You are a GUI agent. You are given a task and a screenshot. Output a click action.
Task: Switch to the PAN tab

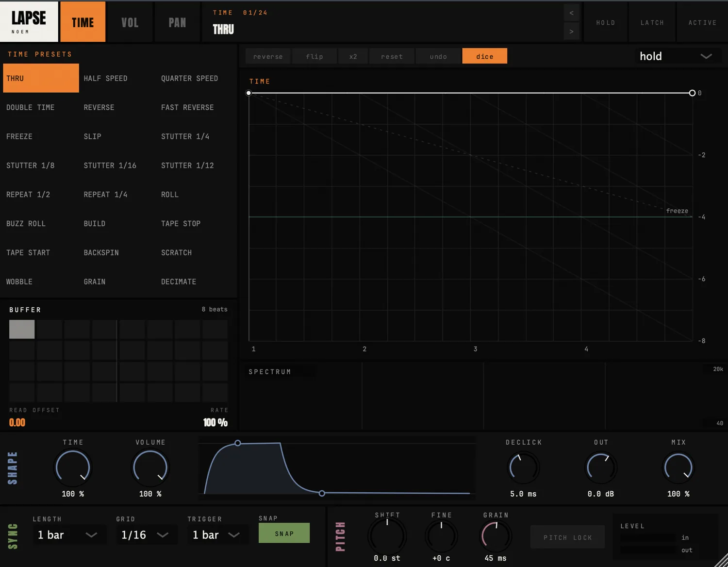point(177,22)
